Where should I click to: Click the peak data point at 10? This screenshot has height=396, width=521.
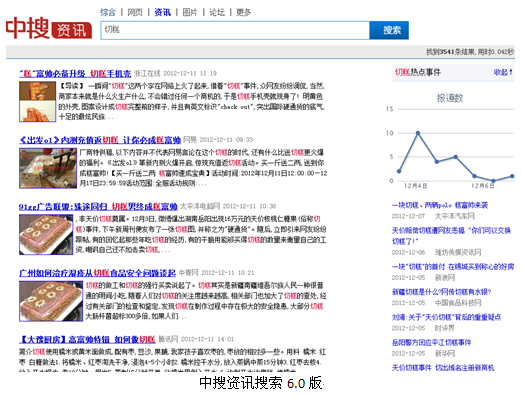(x=418, y=133)
